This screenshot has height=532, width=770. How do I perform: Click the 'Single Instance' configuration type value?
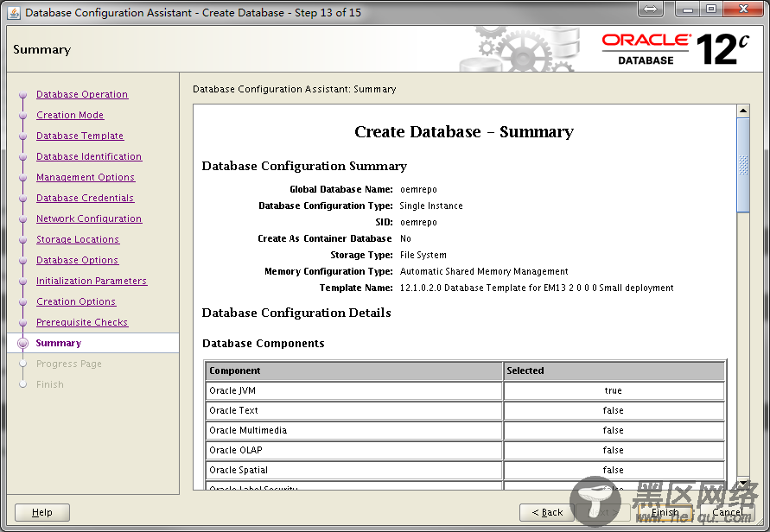coord(431,206)
